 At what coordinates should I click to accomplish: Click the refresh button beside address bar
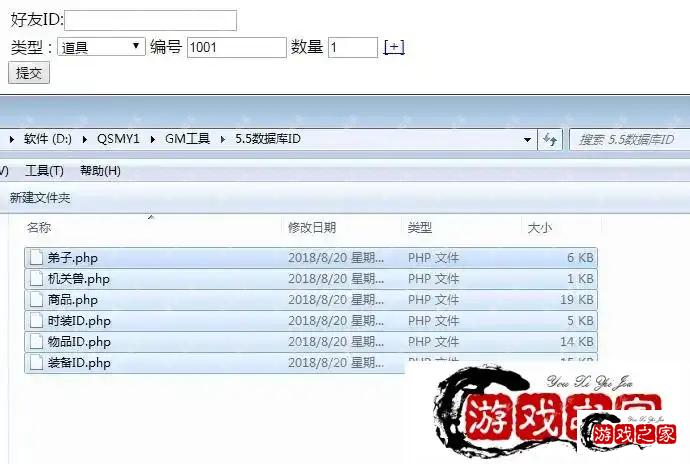point(551,139)
